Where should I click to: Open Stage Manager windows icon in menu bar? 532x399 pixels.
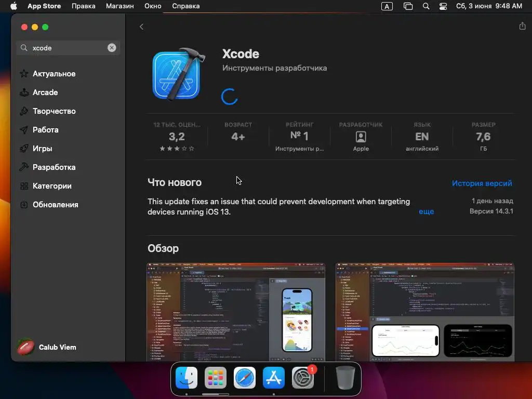pos(408,6)
